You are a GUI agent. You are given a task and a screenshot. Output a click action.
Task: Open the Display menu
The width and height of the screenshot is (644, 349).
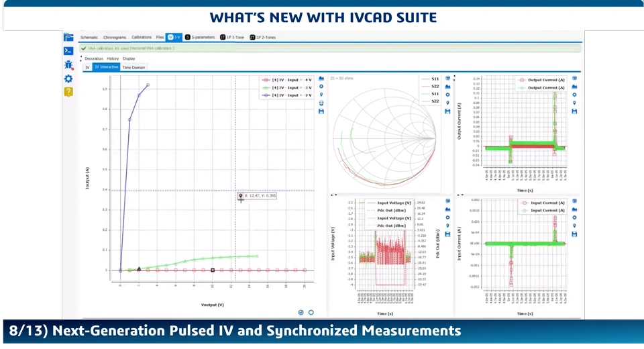click(129, 59)
